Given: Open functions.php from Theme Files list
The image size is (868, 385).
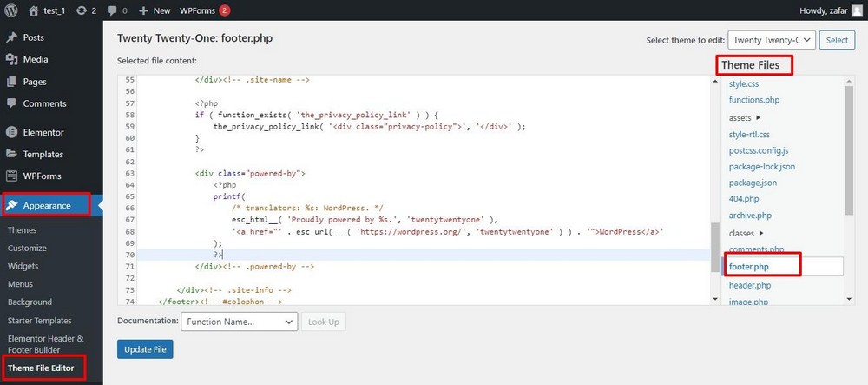Looking at the screenshot, I should pyautogui.click(x=753, y=100).
